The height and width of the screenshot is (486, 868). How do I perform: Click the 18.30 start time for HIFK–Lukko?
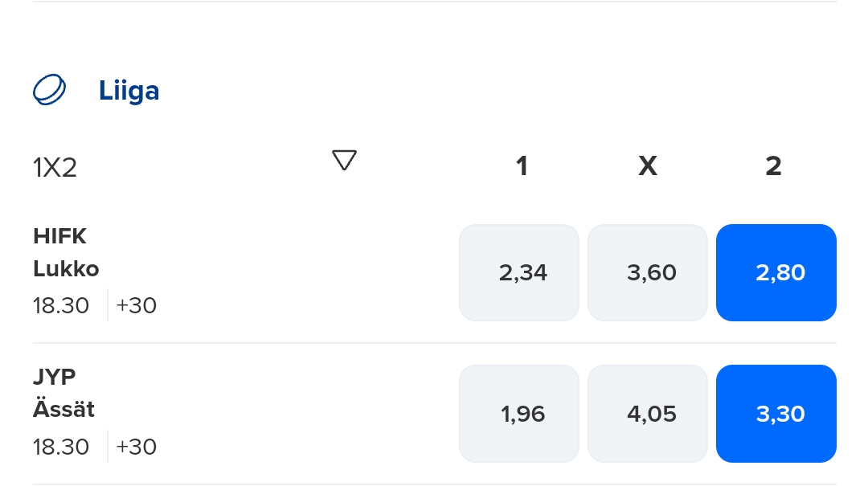click(x=61, y=305)
